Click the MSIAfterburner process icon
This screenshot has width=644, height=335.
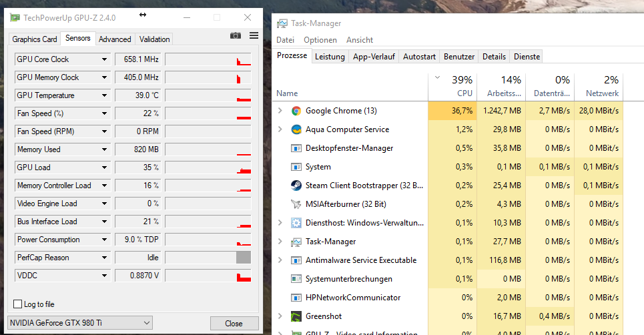296,204
